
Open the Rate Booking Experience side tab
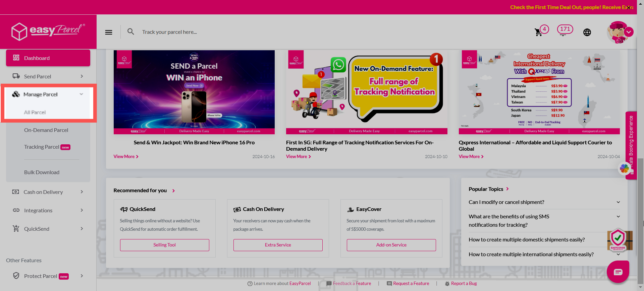631,145
